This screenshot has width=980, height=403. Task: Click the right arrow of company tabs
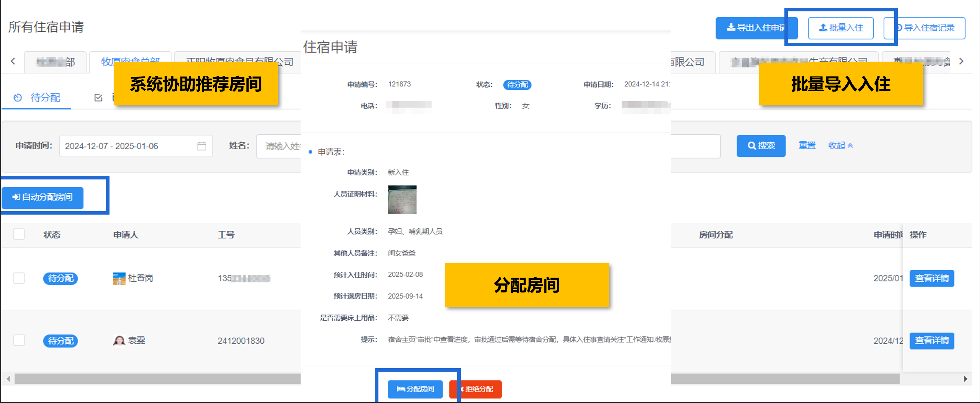961,61
